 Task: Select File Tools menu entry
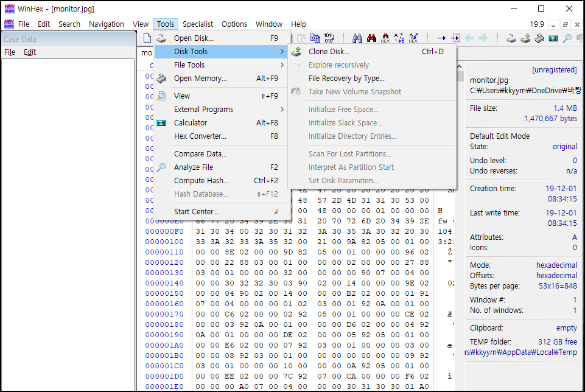tap(220, 65)
